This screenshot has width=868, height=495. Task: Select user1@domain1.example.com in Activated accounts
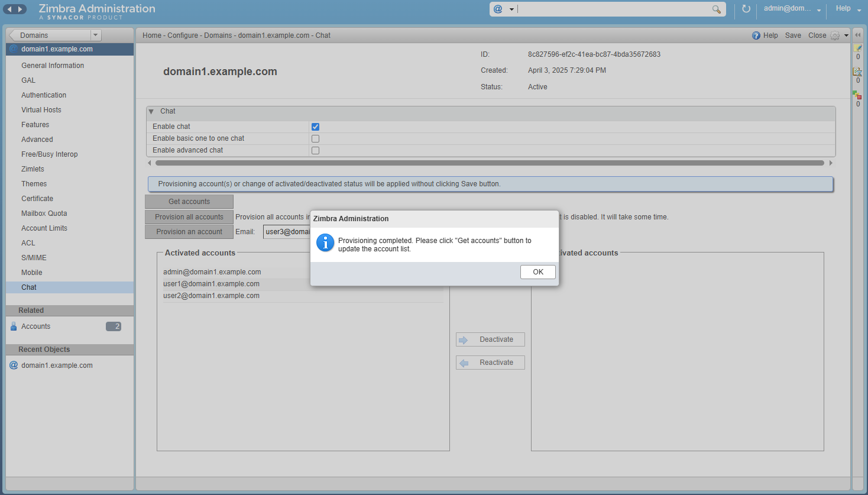303,284
